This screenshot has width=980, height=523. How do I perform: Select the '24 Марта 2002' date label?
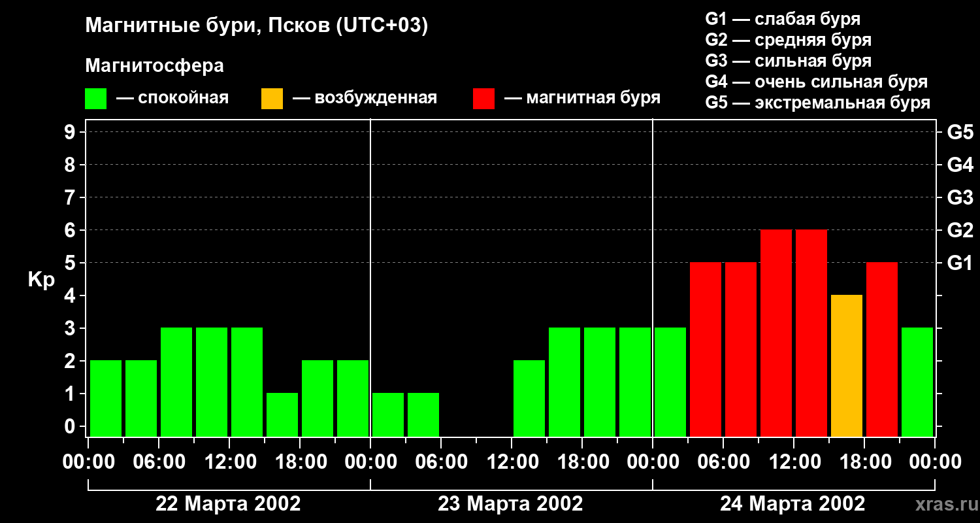pyautogui.click(x=792, y=504)
